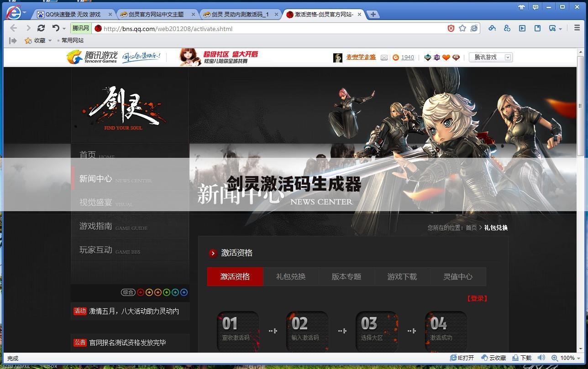Bookmark page with the star icon
Viewport: 588px width, 369px height.
(462, 28)
